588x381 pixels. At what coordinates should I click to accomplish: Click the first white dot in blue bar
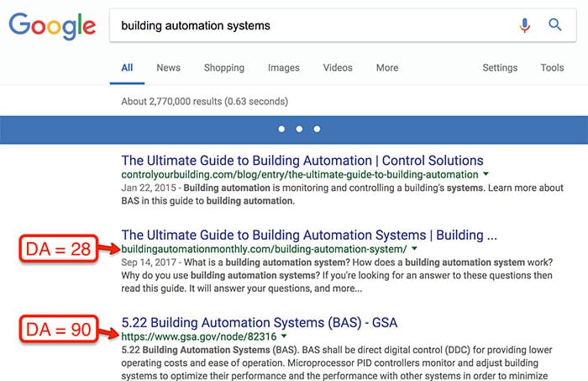[281, 130]
